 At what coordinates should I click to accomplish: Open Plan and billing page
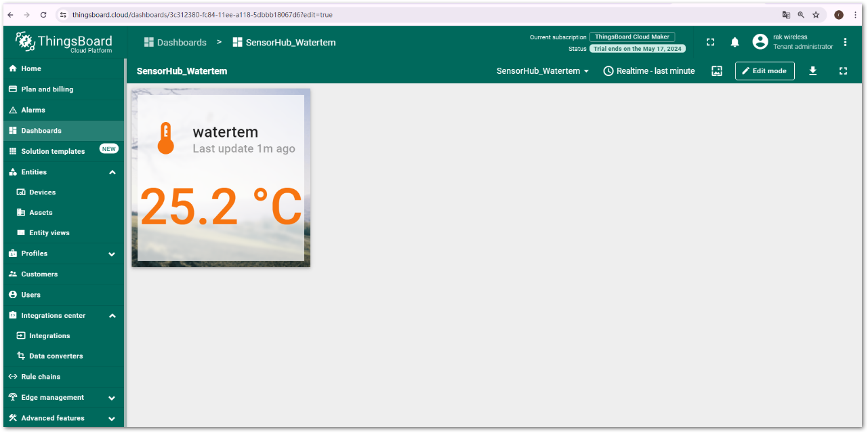pos(64,89)
